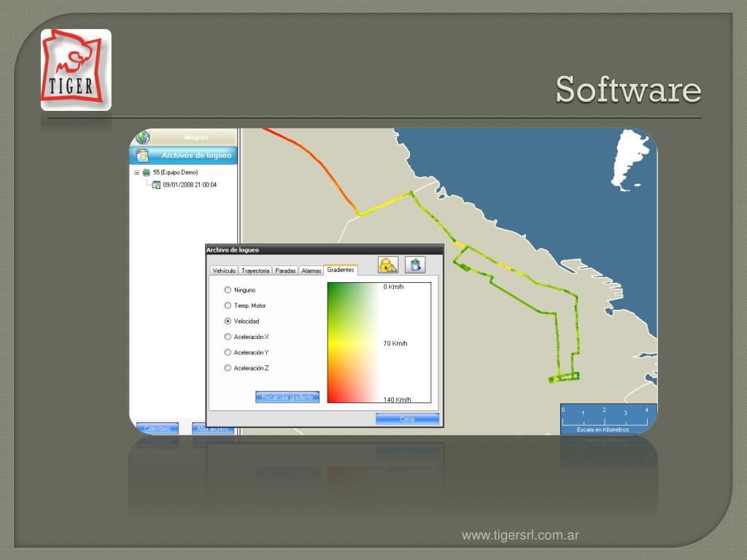Switch to the Alarmas tab
Screen dimensions: 747x560
click(311, 271)
